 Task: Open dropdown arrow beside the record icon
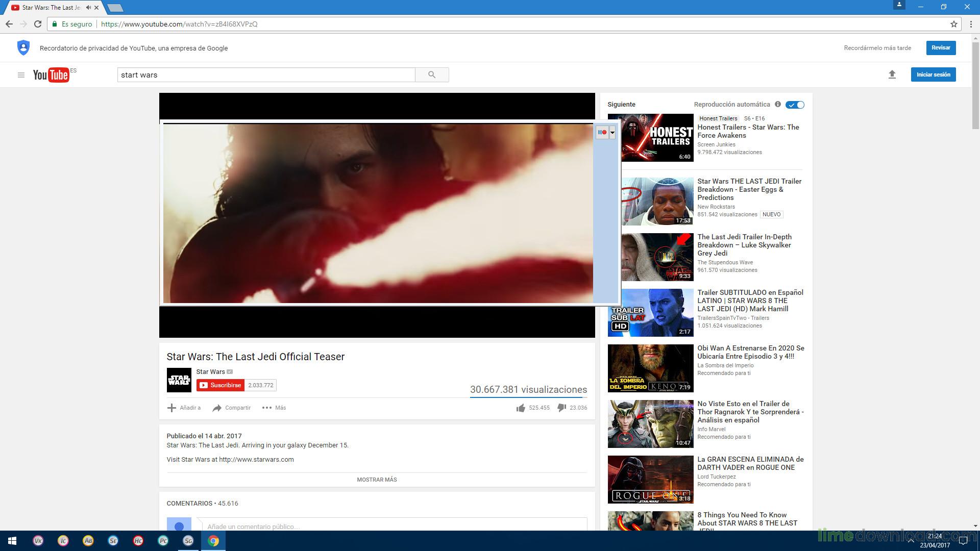pos(612,133)
